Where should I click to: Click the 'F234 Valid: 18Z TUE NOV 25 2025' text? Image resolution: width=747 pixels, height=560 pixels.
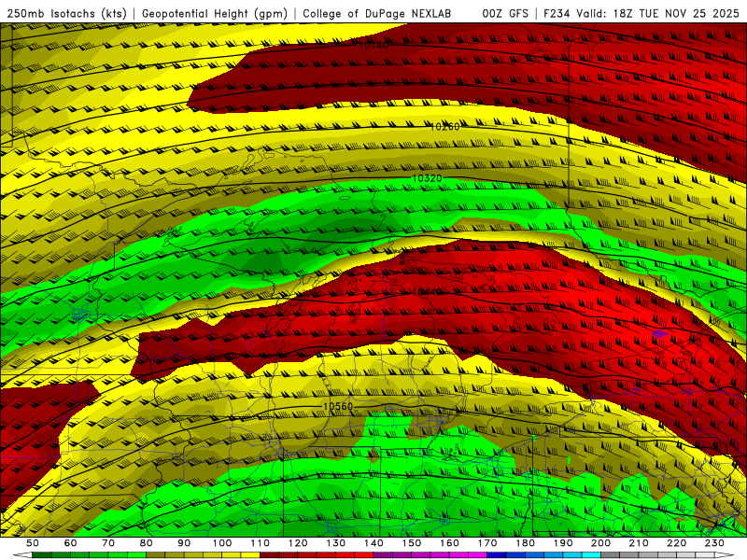click(x=641, y=14)
